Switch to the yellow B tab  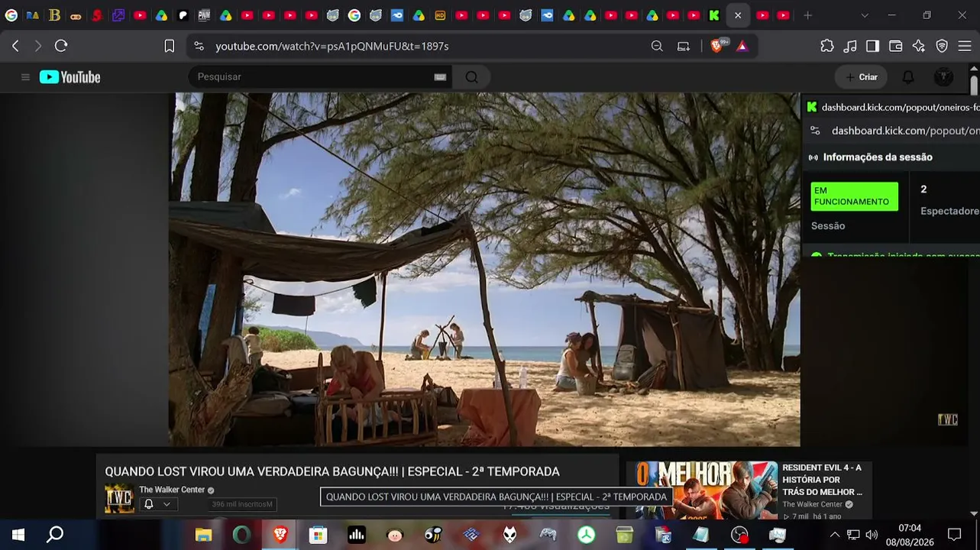point(54,15)
